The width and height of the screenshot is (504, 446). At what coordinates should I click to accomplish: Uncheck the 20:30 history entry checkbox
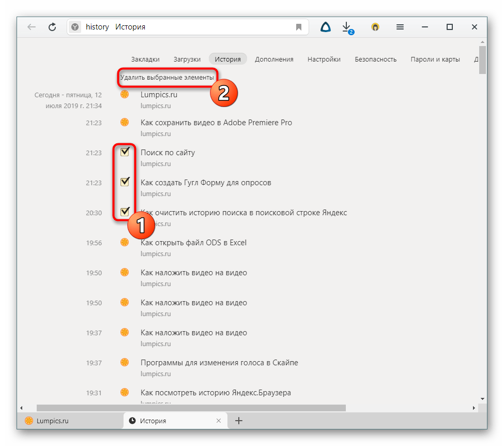pyautogui.click(x=125, y=212)
